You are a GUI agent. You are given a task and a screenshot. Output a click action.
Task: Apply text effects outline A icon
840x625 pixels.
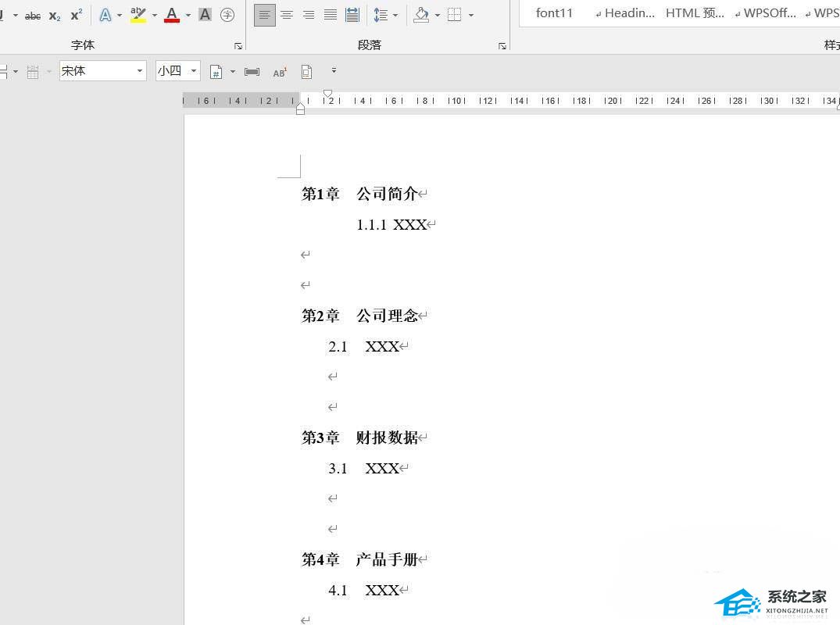pos(105,15)
